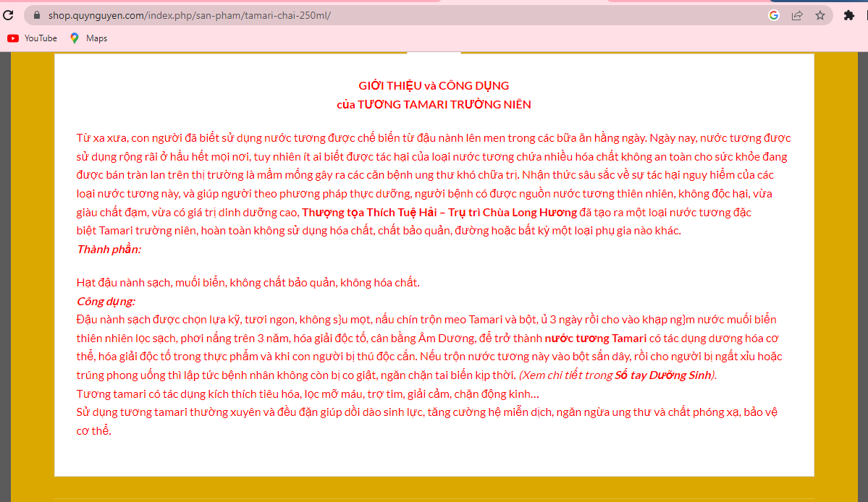Focus the shop.quynguyen.com address bar

(x=362, y=15)
